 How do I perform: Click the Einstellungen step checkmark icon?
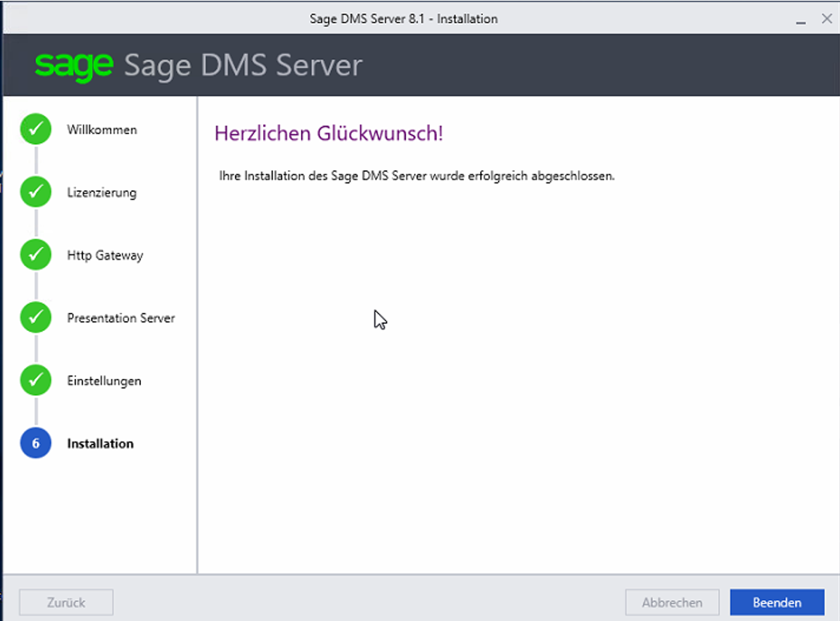pos(36,380)
